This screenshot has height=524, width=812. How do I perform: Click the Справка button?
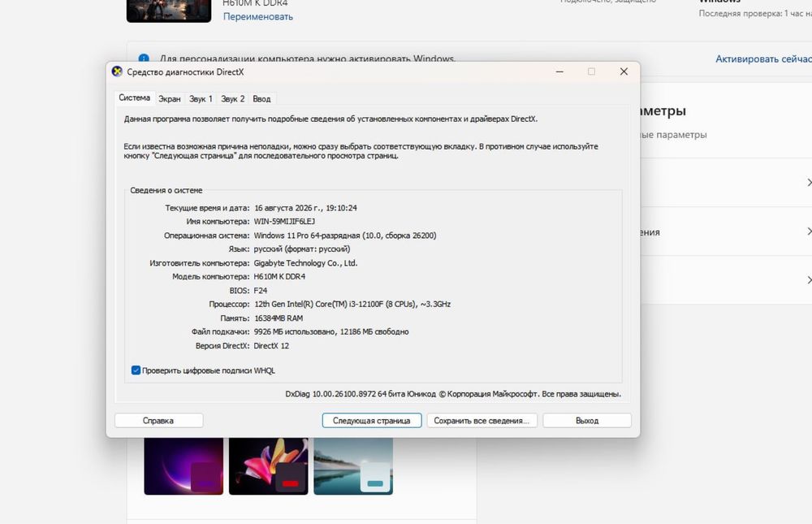coord(158,420)
